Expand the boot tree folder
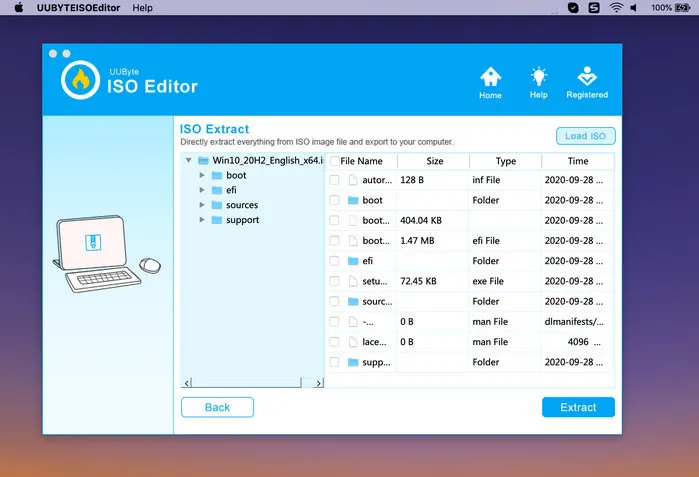The image size is (699, 477). pos(202,175)
